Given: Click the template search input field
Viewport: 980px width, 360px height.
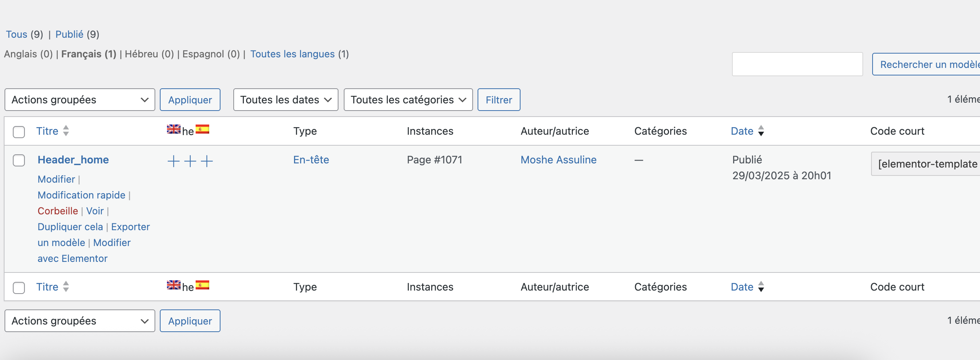Looking at the screenshot, I should 797,65.
